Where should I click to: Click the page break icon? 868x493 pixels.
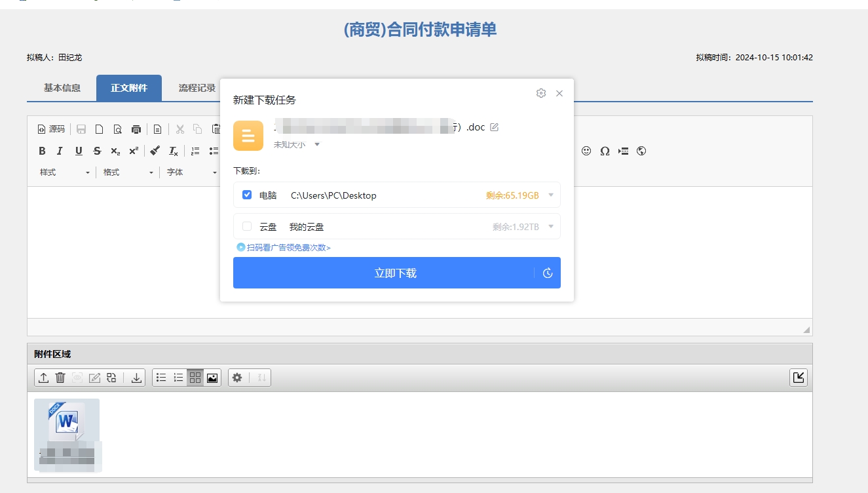coord(623,151)
